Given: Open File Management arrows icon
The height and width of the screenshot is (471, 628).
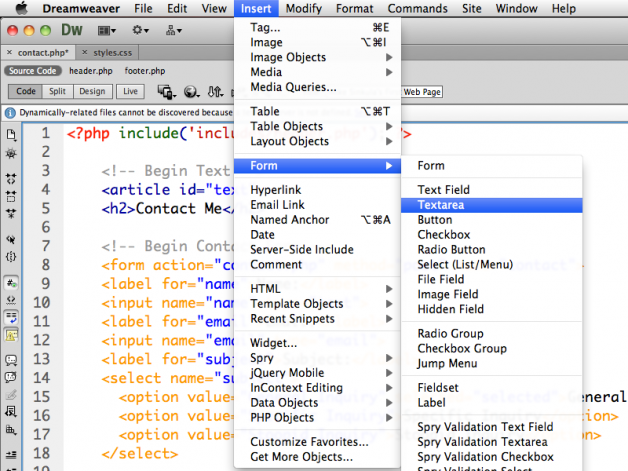Looking at the screenshot, I should [x=215, y=92].
